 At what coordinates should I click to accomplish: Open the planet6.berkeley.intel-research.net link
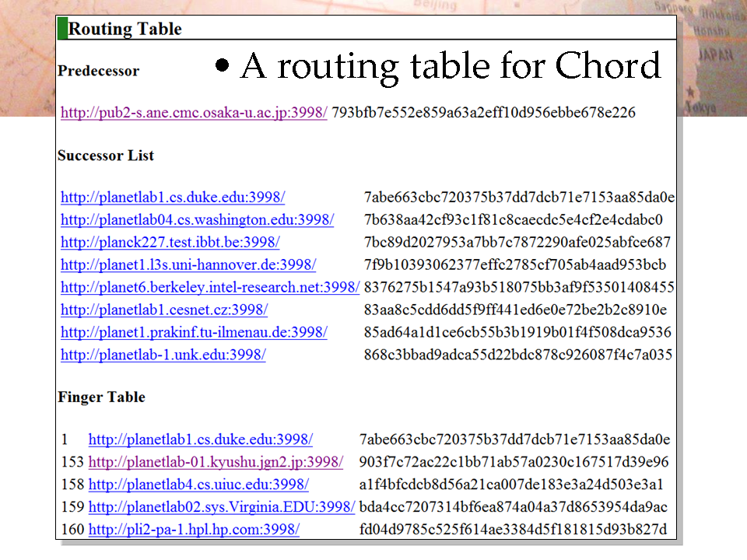coord(210,287)
